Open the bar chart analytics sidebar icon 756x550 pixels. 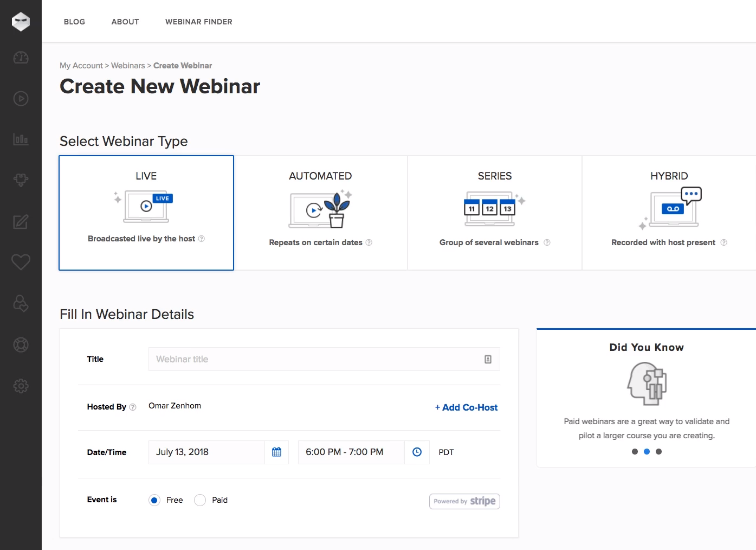[21, 139]
